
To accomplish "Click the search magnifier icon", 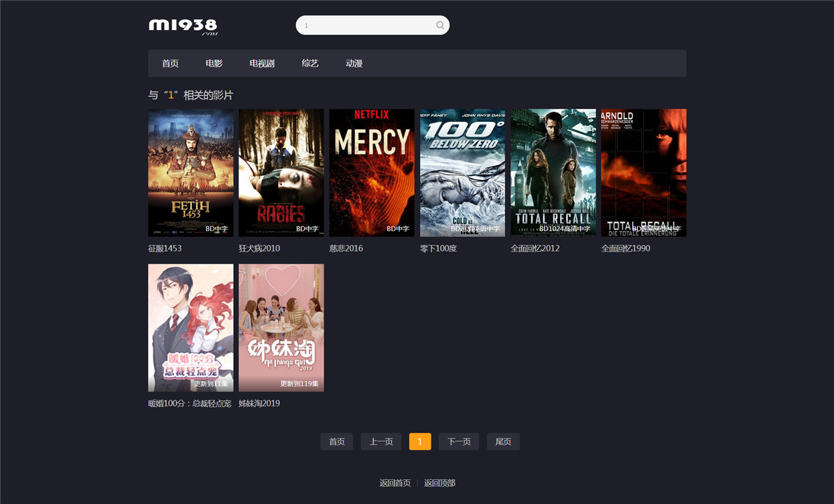I will pos(440,25).
